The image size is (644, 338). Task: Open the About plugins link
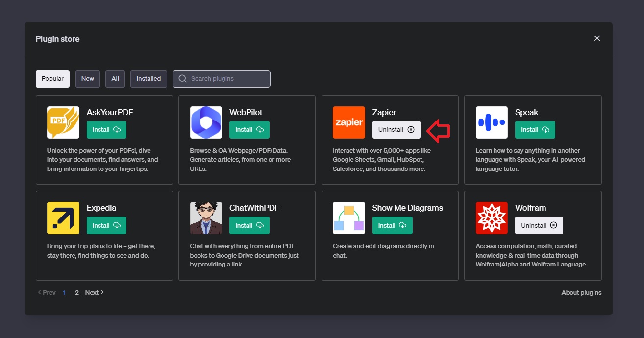(x=581, y=293)
